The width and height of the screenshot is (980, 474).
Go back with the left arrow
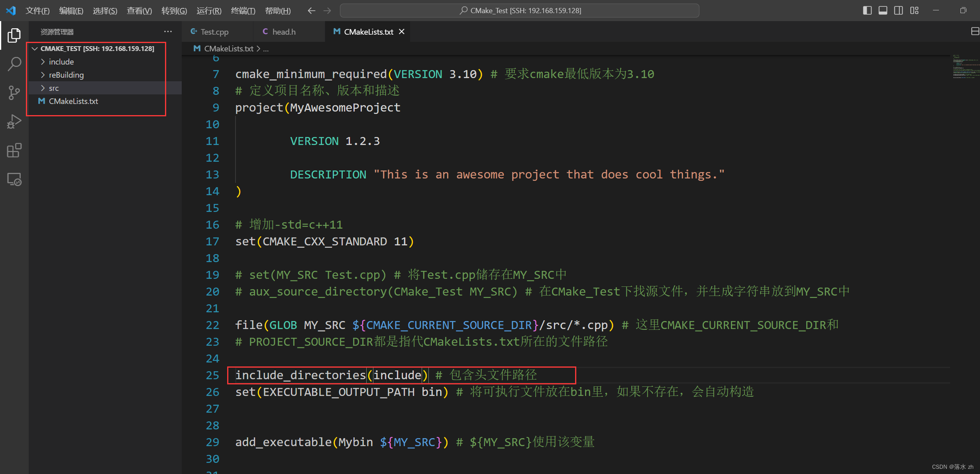click(311, 11)
